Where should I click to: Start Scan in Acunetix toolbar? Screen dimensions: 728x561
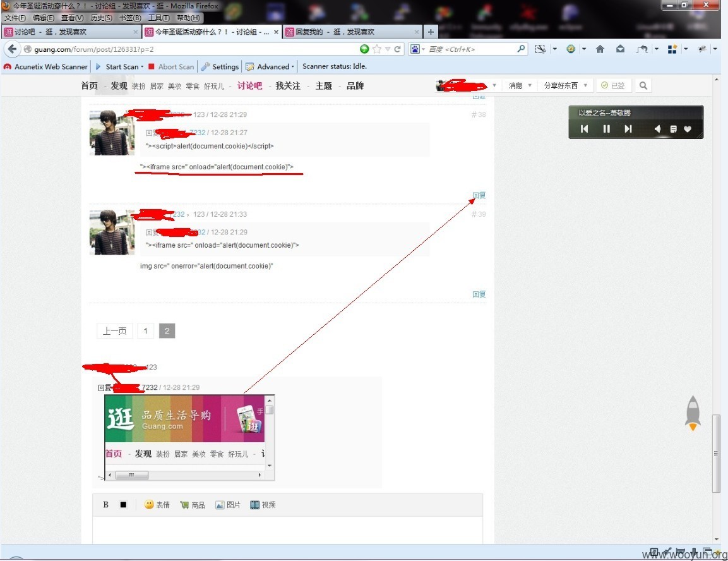click(x=117, y=66)
